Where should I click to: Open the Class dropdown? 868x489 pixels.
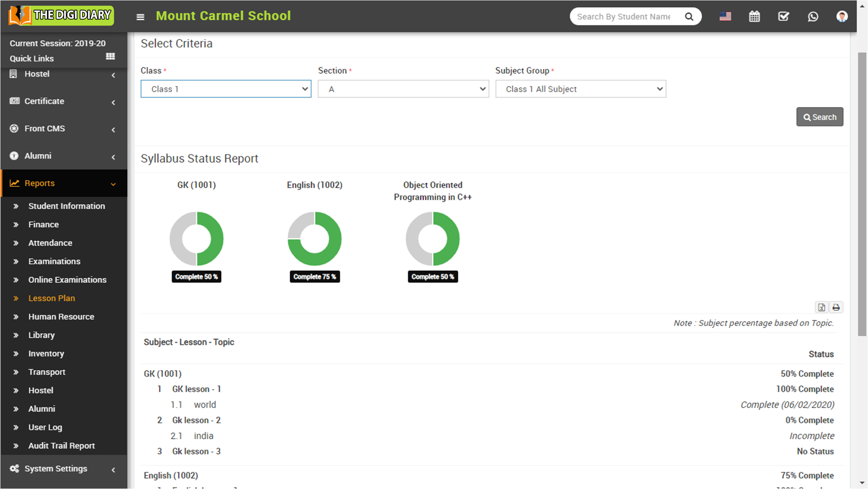click(x=226, y=89)
